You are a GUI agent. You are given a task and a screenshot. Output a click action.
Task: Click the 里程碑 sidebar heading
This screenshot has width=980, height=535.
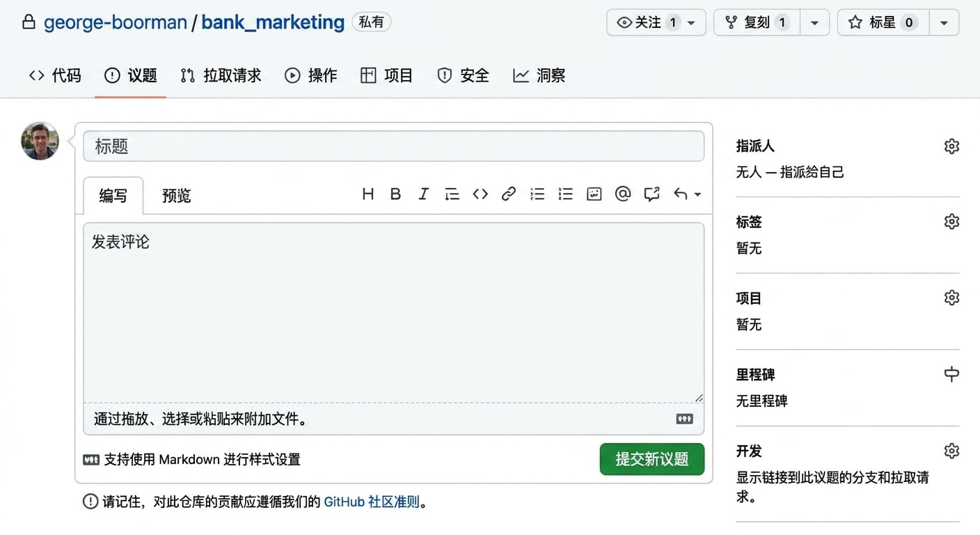point(755,375)
